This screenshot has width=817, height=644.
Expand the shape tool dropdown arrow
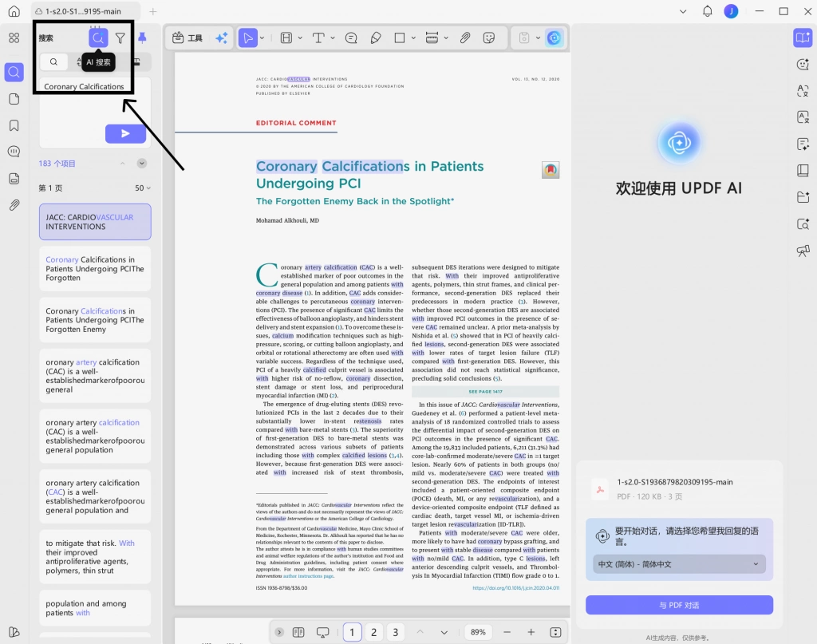click(413, 38)
